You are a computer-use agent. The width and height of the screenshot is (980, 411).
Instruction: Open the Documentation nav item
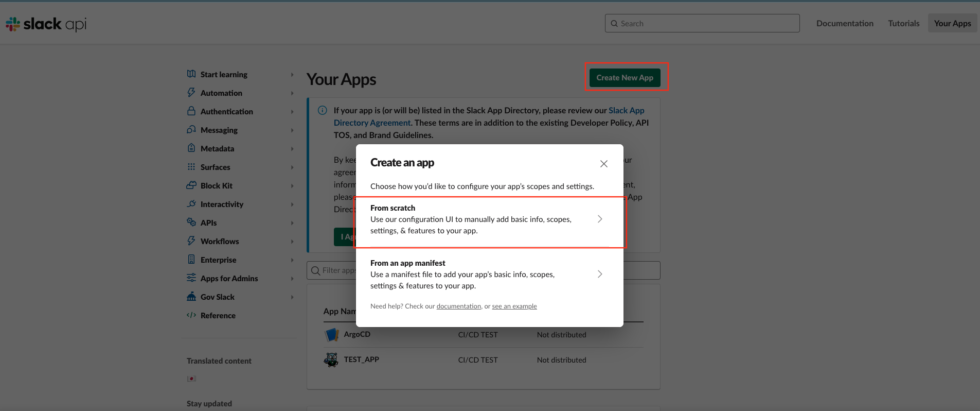coord(845,23)
